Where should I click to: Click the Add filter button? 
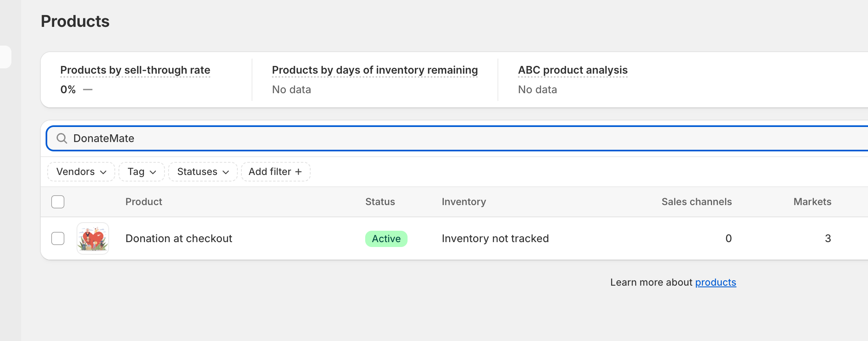point(276,172)
